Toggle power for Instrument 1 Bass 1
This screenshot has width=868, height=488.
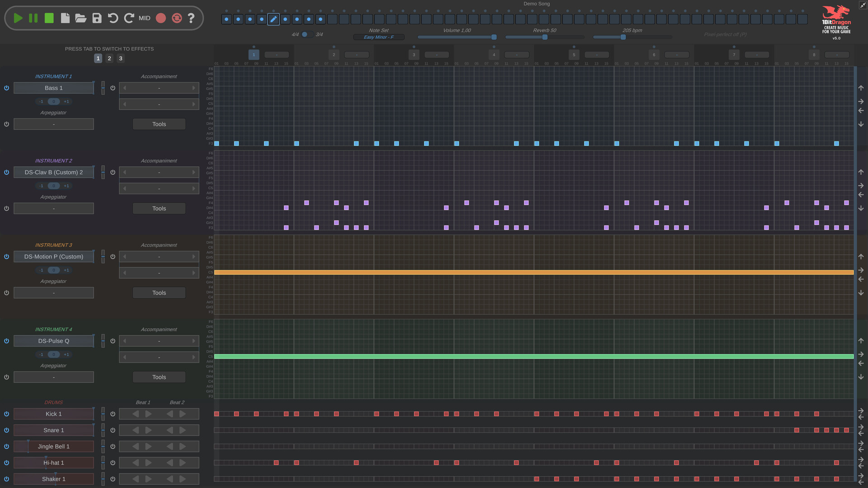6,88
